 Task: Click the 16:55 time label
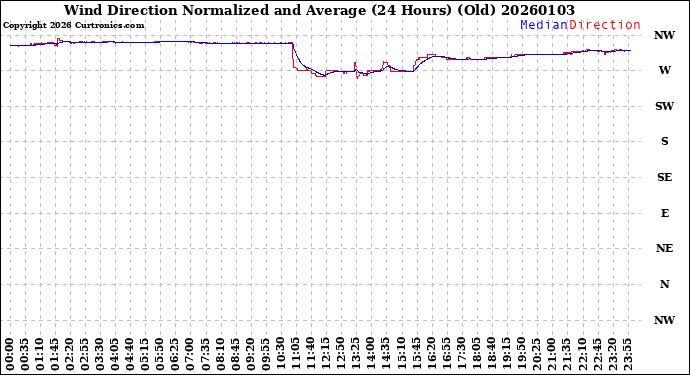[x=446, y=354]
